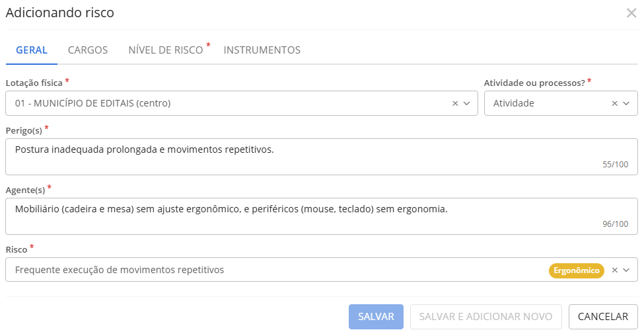Screen dimensions: 644x332
Task: Expand the Lotação física dropdown
Action: tap(467, 103)
